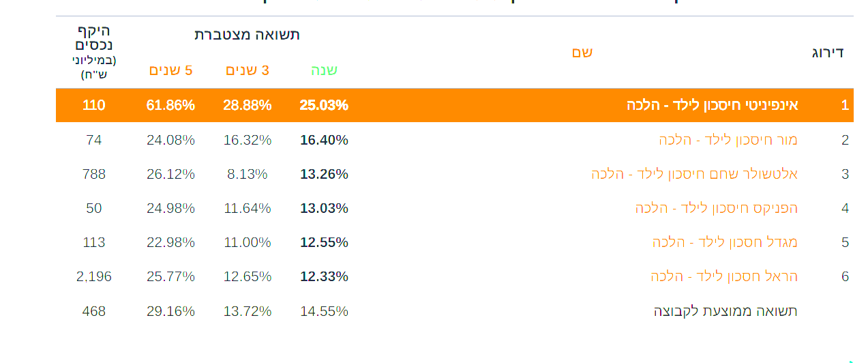Click the 8.13% three-year return cell
The height and width of the screenshot is (363, 868).
[248, 174]
